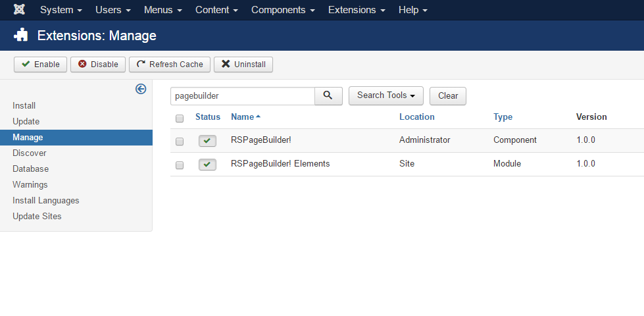The image size is (644, 316).
Task: Sort by the Type column
Action: [x=503, y=117]
